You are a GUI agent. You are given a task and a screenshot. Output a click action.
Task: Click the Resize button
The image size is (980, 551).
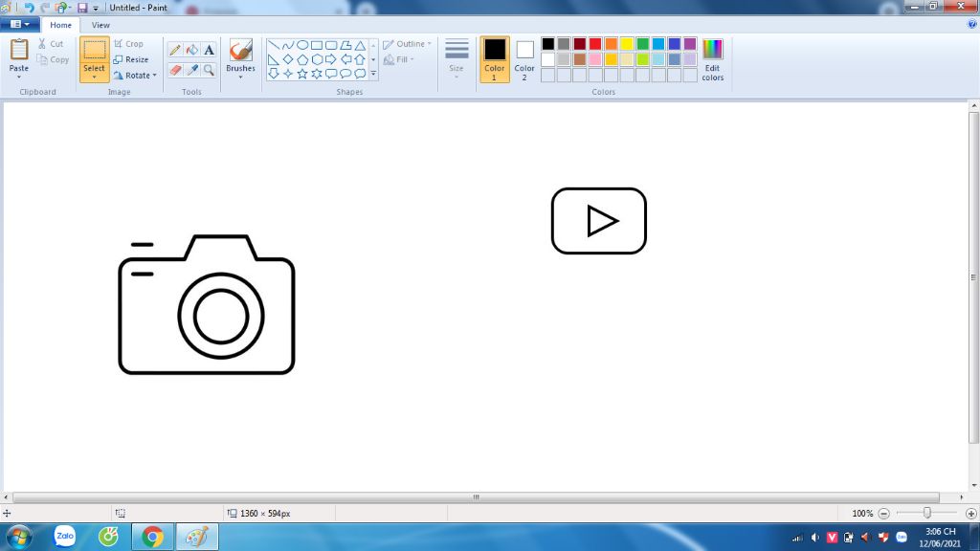pos(131,59)
